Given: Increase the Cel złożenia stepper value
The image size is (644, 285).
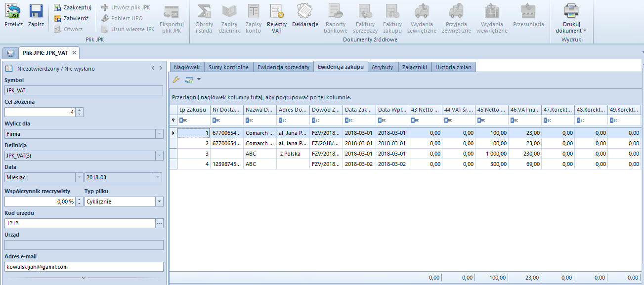Looking at the screenshot, I should (80, 110).
